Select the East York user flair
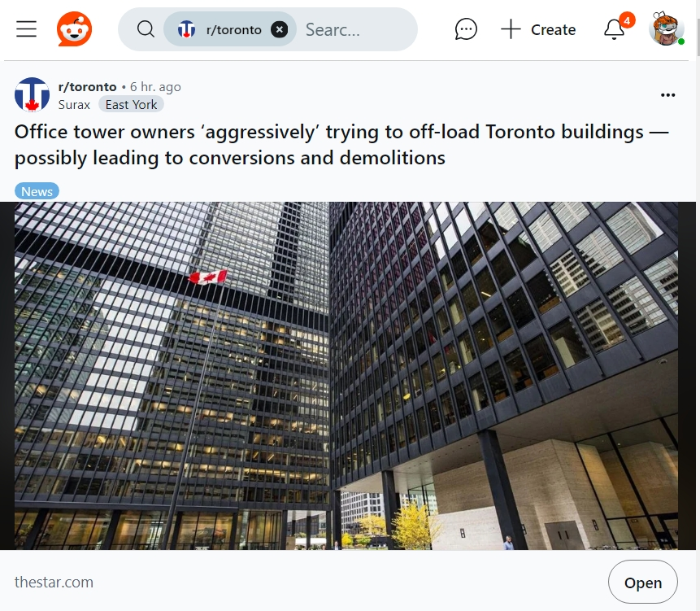This screenshot has height=611, width=700. (x=131, y=104)
